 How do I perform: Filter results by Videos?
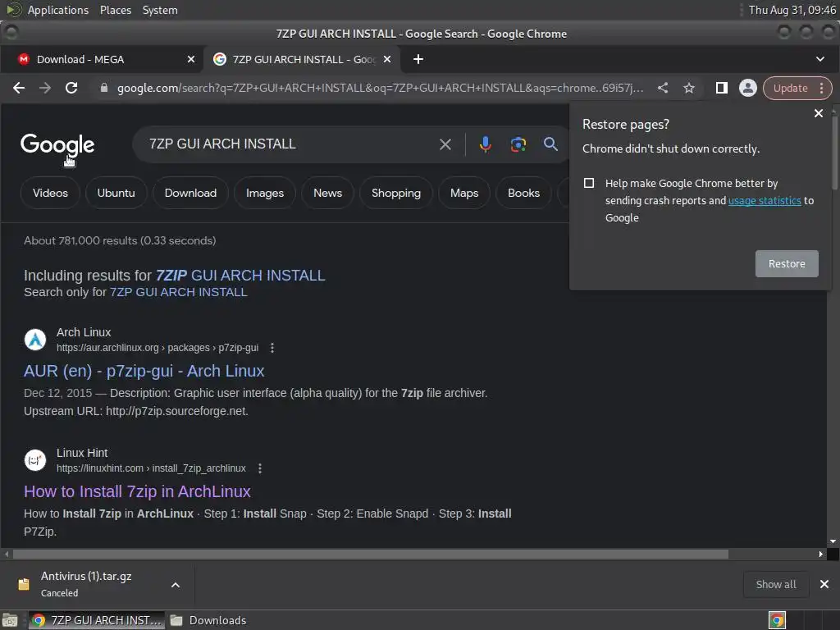(x=50, y=193)
